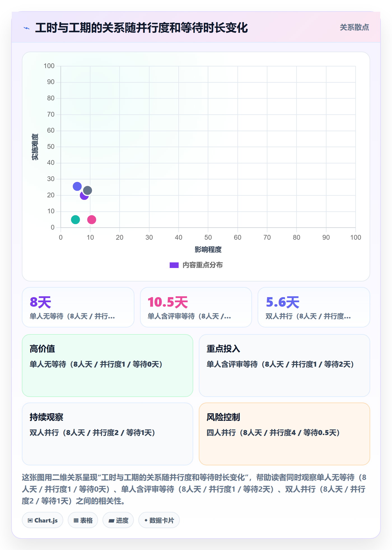Select the pink scatter point
This screenshot has height=550, width=392.
pos(92,220)
